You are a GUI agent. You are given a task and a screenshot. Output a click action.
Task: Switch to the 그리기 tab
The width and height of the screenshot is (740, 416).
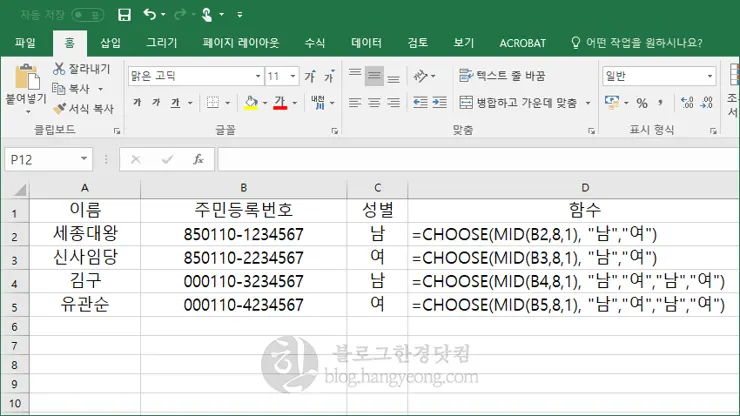tap(161, 43)
